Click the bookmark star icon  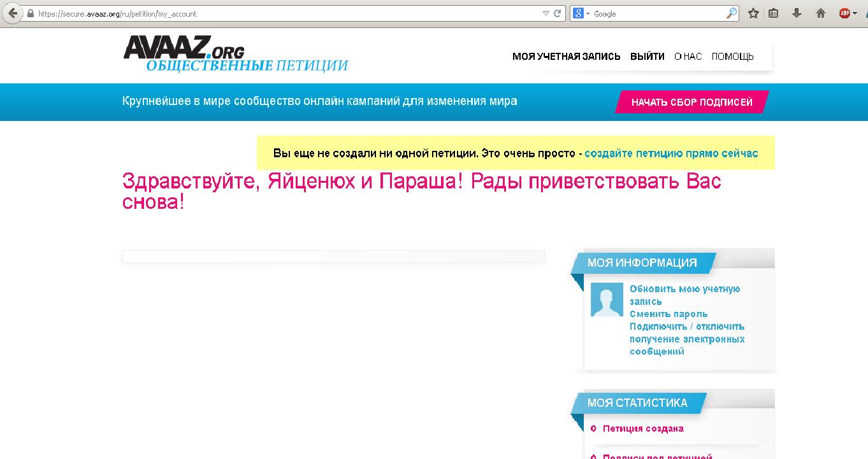click(753, 13)
